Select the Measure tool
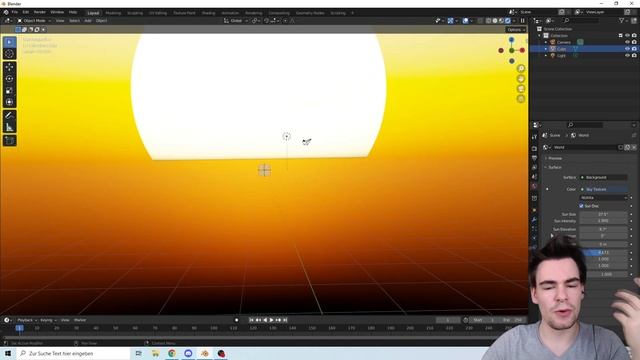The height and width of the screenshot is (360, 640). [9, 127]
